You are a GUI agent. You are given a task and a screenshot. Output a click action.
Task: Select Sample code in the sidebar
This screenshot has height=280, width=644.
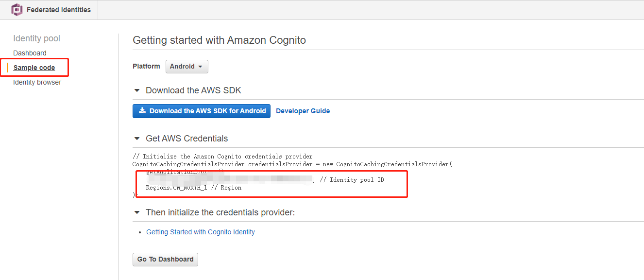[x=34, y=68]
